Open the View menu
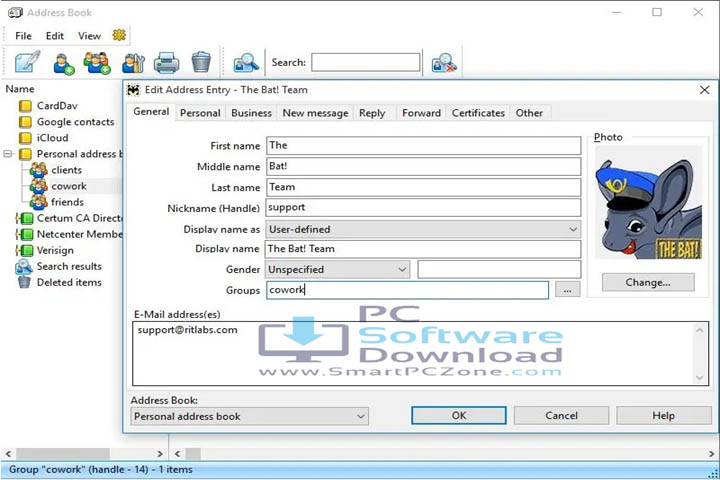Image resolution: width=720 pixels, height=480 pixels. tap(89, 36)
